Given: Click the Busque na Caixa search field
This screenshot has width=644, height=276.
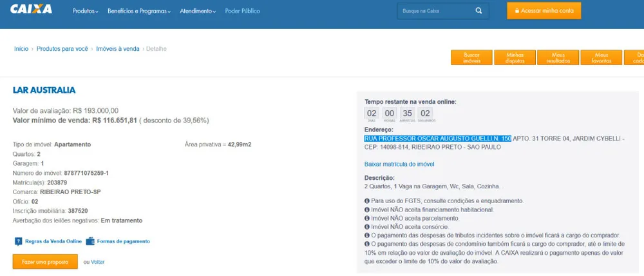Looking at the screenshot, I should pyautogui.click(x=436, y=11).
